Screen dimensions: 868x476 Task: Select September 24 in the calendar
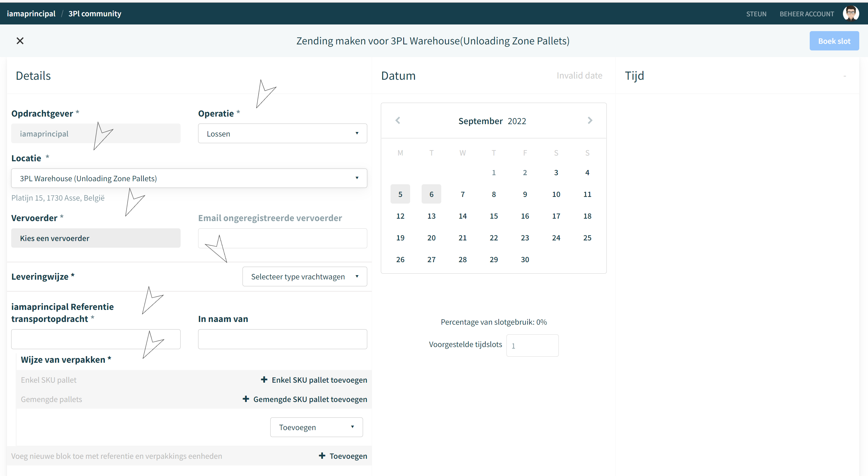556,237
